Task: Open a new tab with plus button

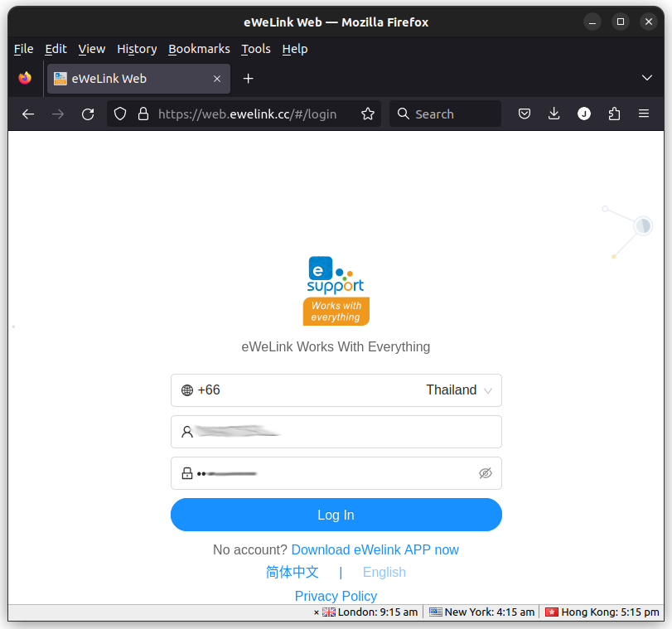Action: 248,79
